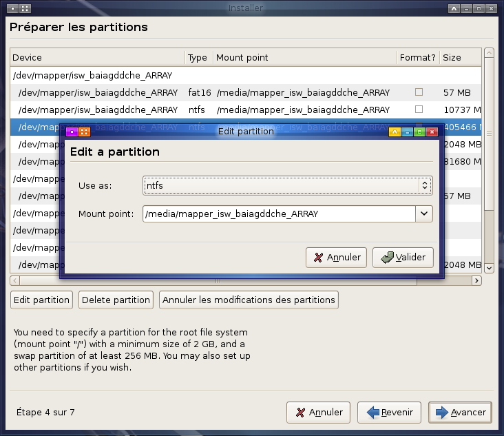The width and height of the screenshot is (504, 436).
Task: Open the "Use as" filesystem dropdown
Action: (288, 185)
